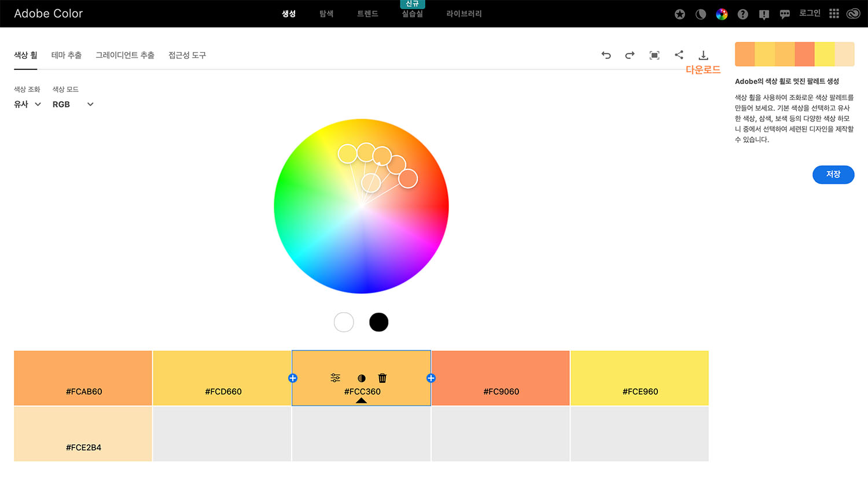This screenshot has width=868, height=492.
Task: Click the pale inner handle on color wheel
Action: coord(371,183)
